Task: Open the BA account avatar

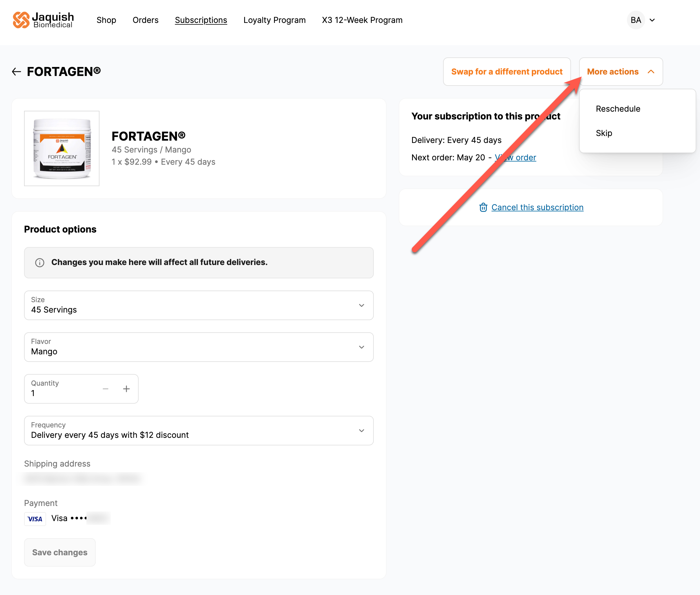Action: coord(636,20)
